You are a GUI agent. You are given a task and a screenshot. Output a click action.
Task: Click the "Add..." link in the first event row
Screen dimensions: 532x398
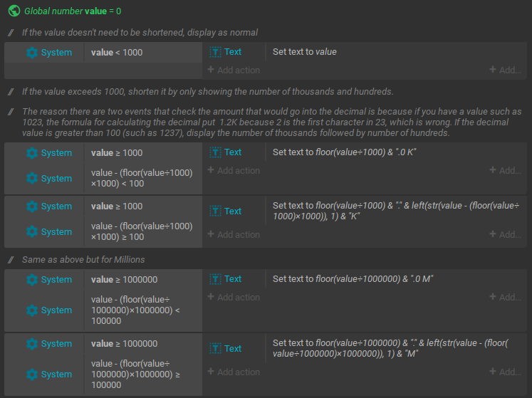pyautogui.click(x=505, y=70)
